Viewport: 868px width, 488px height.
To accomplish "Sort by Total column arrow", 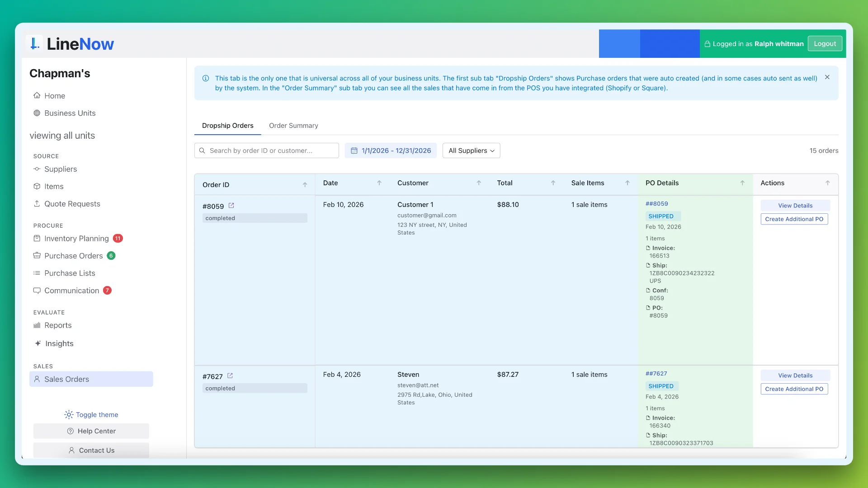I will [x=553, y=183].
